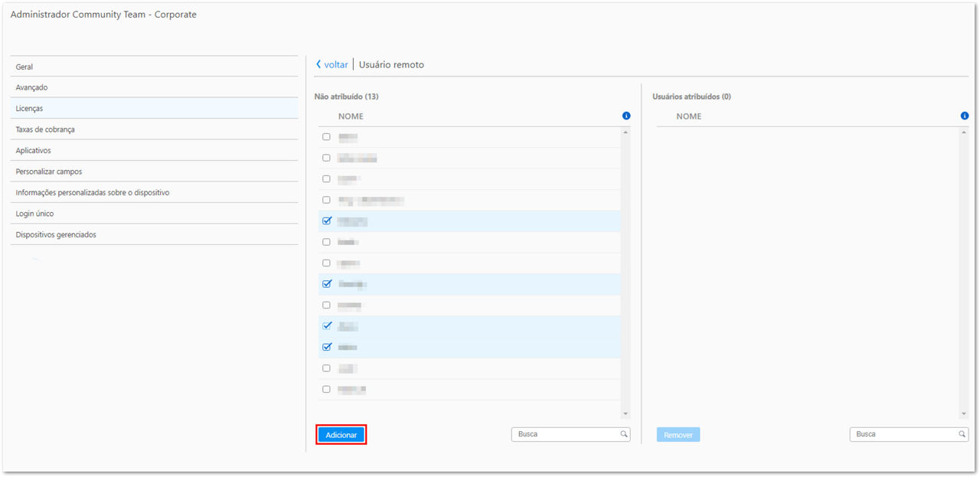Image resolution: width=980 pixels, height=477 pixels.
Task: Go to Taxas de cobrança
Action: (154, 129)
